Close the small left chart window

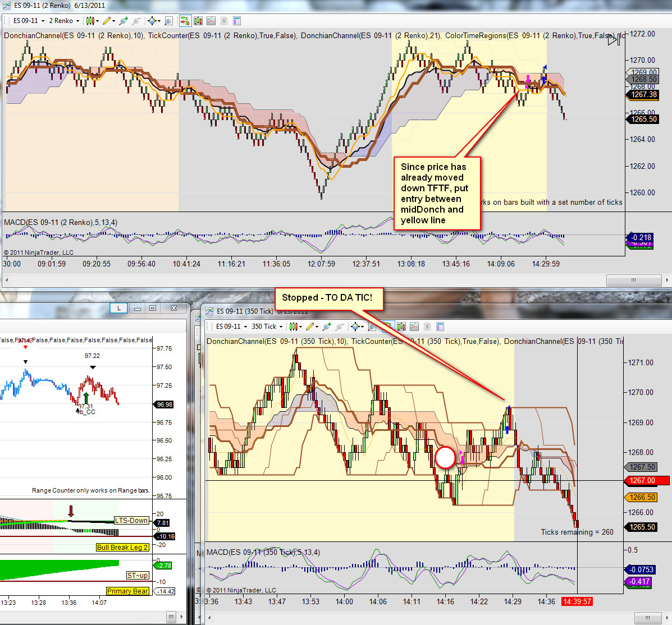click(x=173, y=308)
